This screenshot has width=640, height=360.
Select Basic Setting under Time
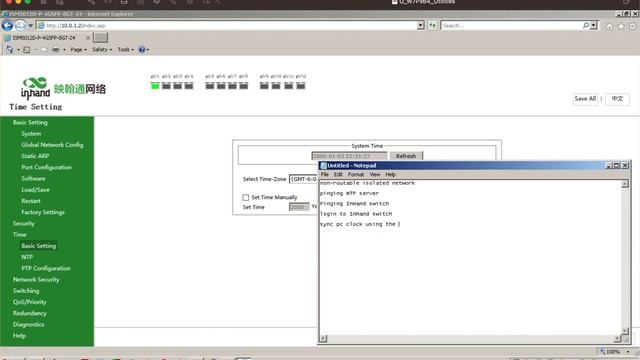click(38, 246)
